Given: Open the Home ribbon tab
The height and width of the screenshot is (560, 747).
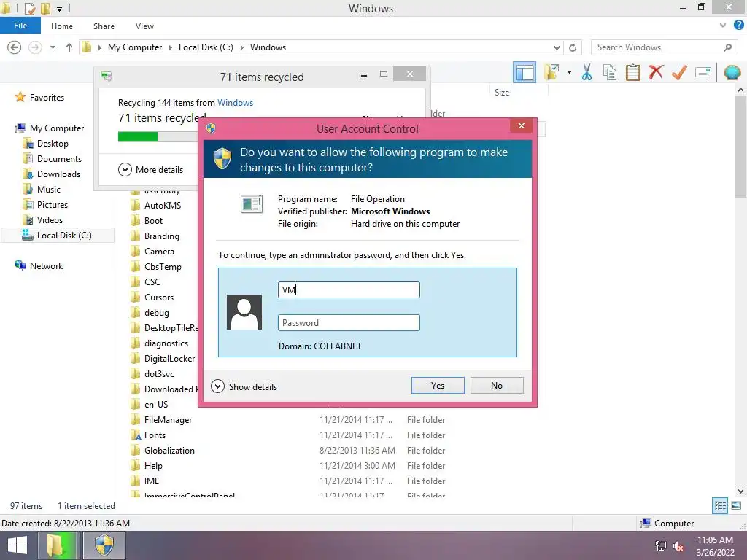Looking at the screenshot, I should coord(62,26).
